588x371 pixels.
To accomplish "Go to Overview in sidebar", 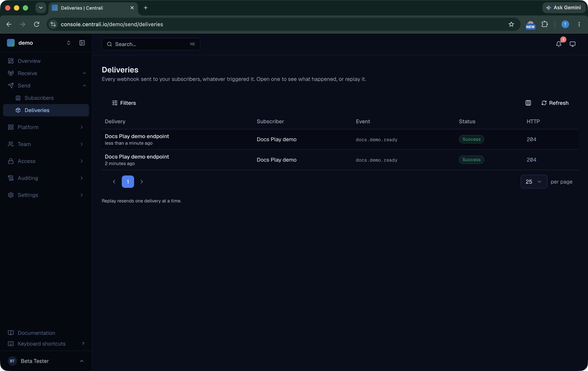I will tap(46, 61).
